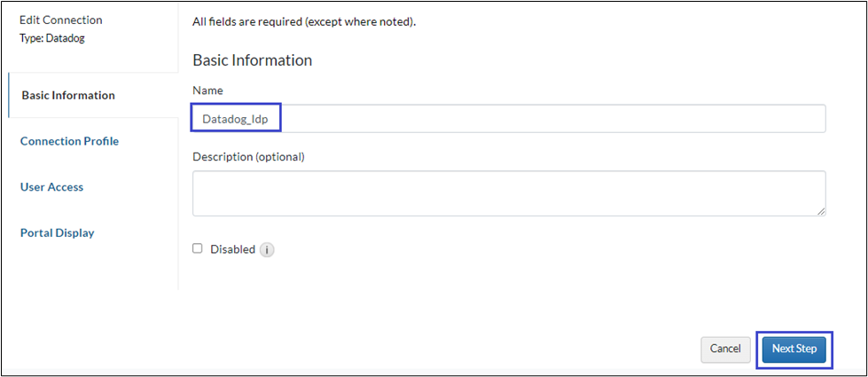Click inside the Description text area
This screenshot has width=868, height=377.
(x=509, y=192)
